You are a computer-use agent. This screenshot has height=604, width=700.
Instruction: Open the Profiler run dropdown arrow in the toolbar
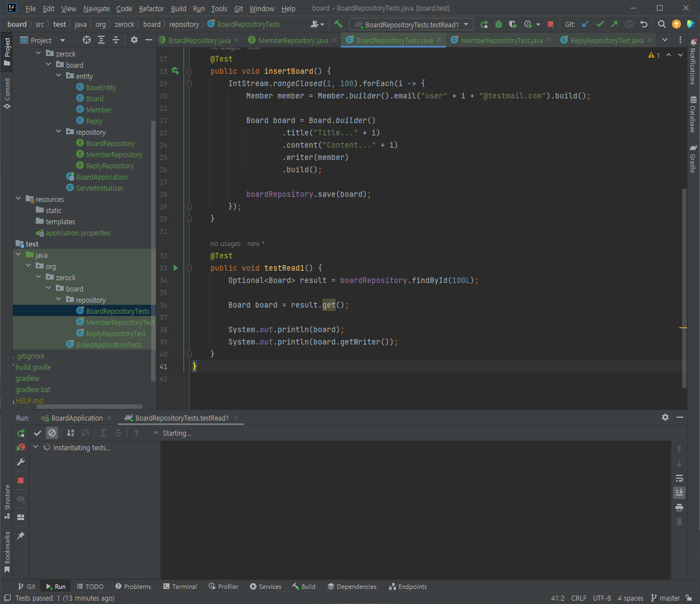[538, 24]
